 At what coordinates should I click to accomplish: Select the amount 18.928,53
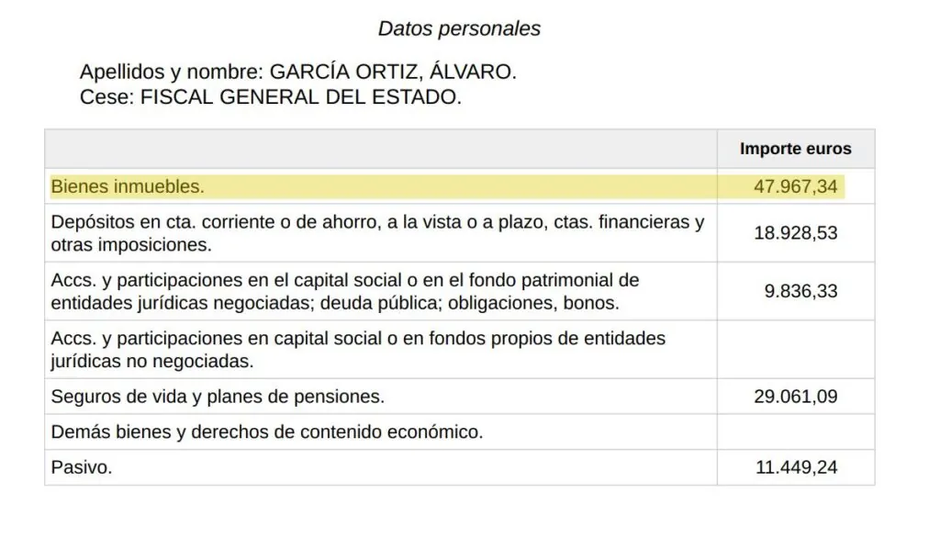pyautogui.click(x=795, y=232)
